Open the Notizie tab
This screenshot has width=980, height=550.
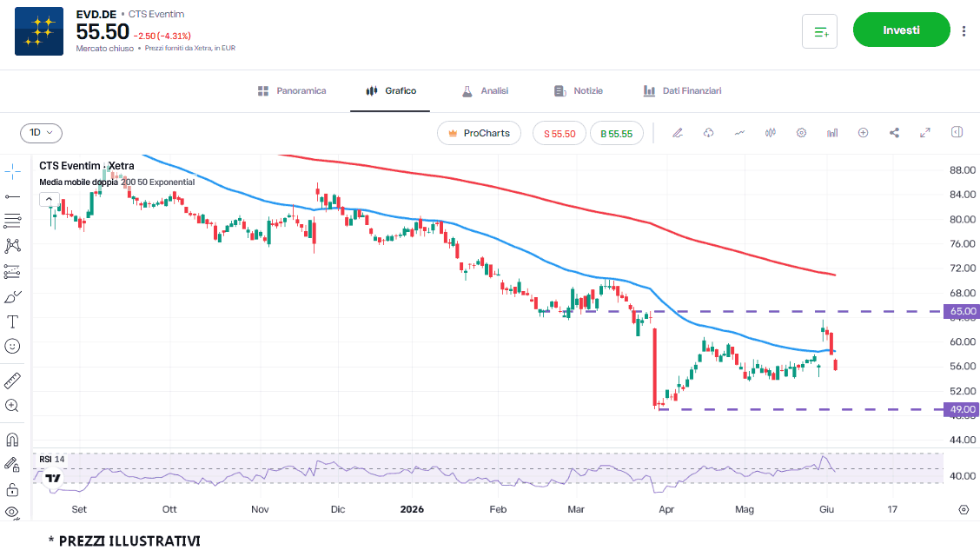[578, 90]
